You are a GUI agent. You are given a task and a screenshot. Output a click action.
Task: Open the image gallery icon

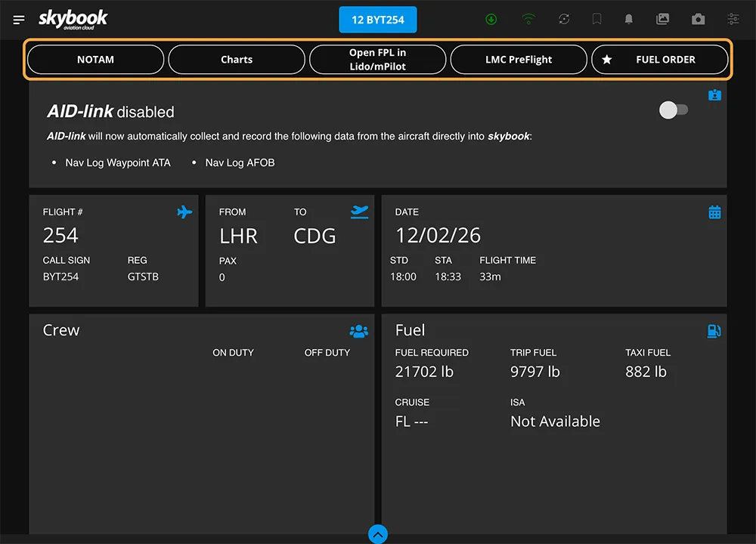(x=662, y=20)
